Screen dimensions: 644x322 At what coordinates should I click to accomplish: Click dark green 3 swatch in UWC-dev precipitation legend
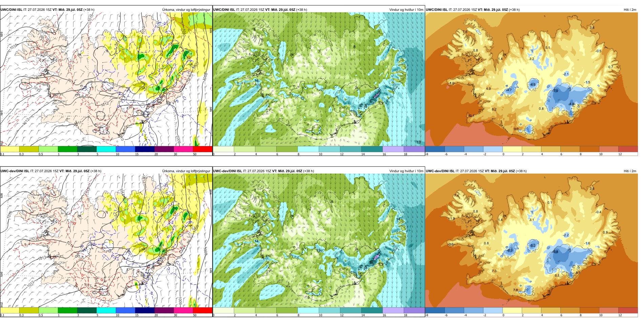pyautogui.click(x=87, y=310)
